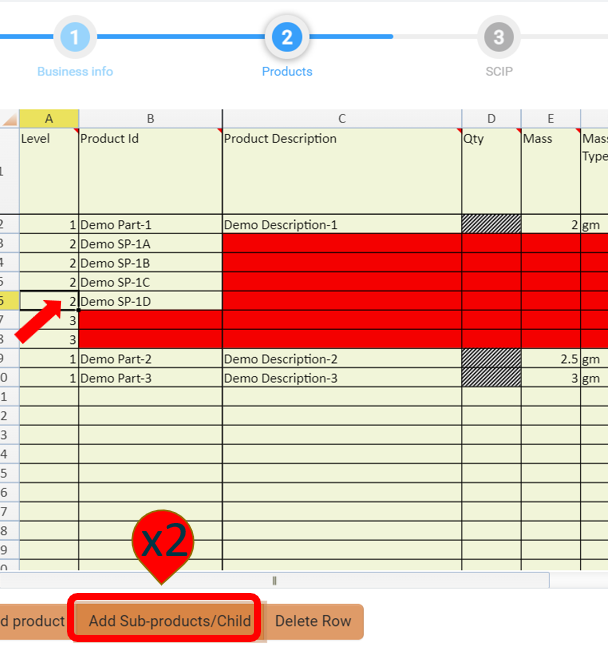Viewport: 608px width, 656px height.
Task: Open the Products step label
Action: [287, 72]
